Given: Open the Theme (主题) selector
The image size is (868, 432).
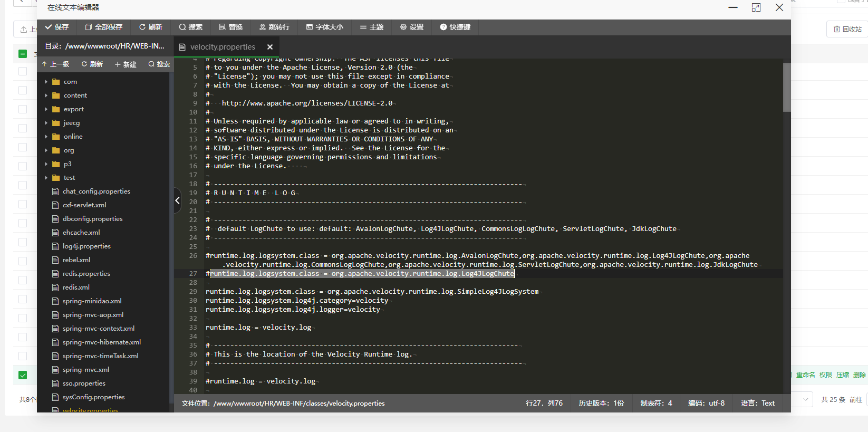Looking at the screenshot, I should click(x=372, y=27).
